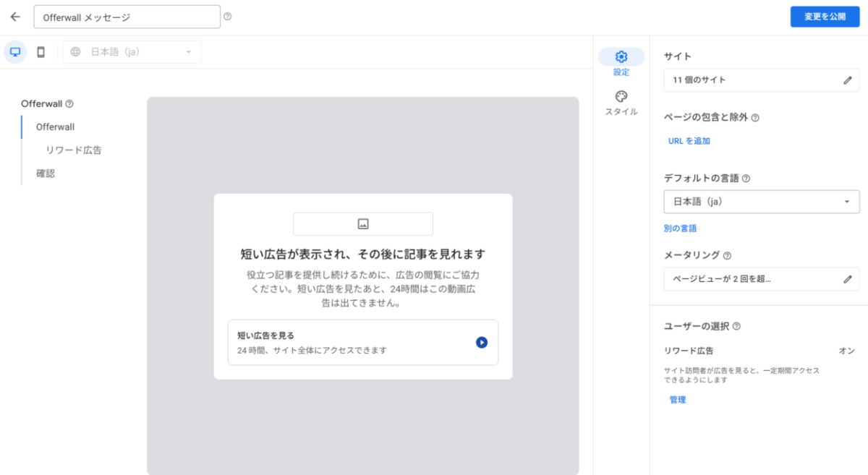
Task: Click 短い広告を見る option card
Action: 363,343
